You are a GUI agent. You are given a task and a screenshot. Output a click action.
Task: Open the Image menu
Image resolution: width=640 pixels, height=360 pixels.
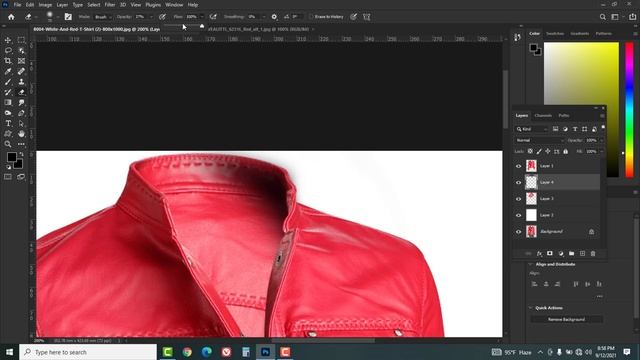[x=45, y=5]
